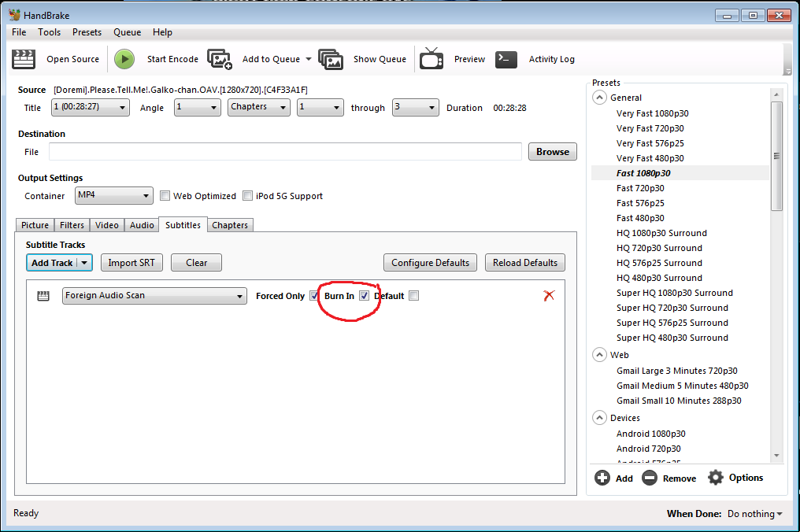Disable the Burn In checkbox
This screenshot has height=532, width=800.
tap(364, 296)
